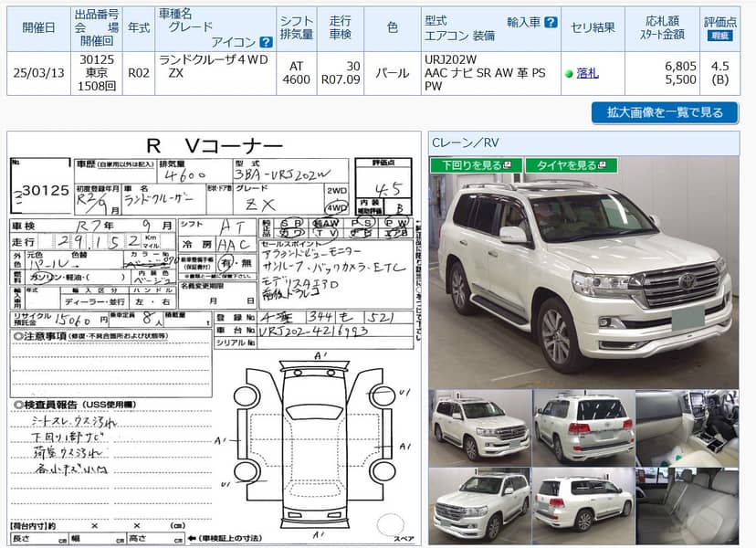Click the external-link icon on 下回りを見る
This screenshot has width=756, height=548.
507,165
